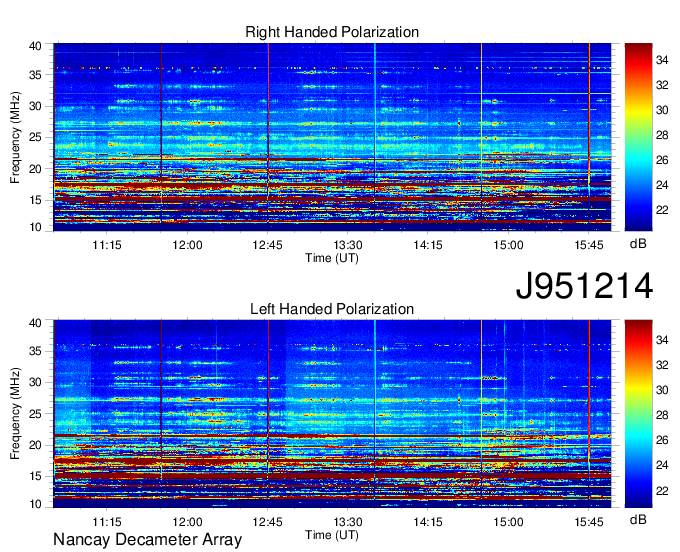Click the "28" value on the Right Handed color bar
The height and width of the screenshot is (552, 680).
[x=662, y=135]
